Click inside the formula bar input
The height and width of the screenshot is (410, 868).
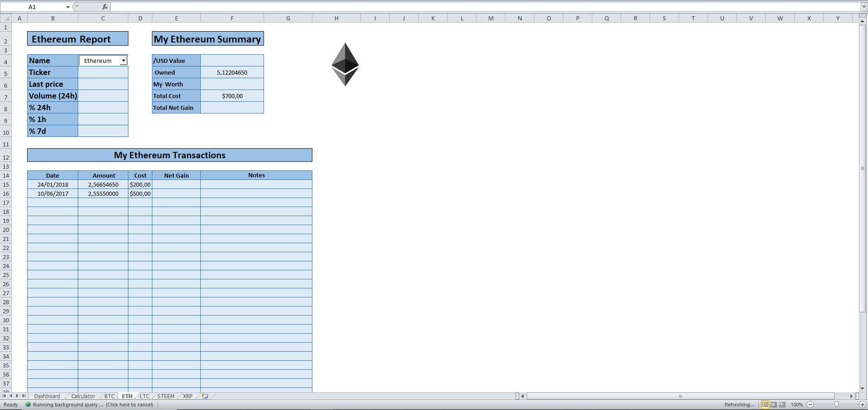pos(485,7)
